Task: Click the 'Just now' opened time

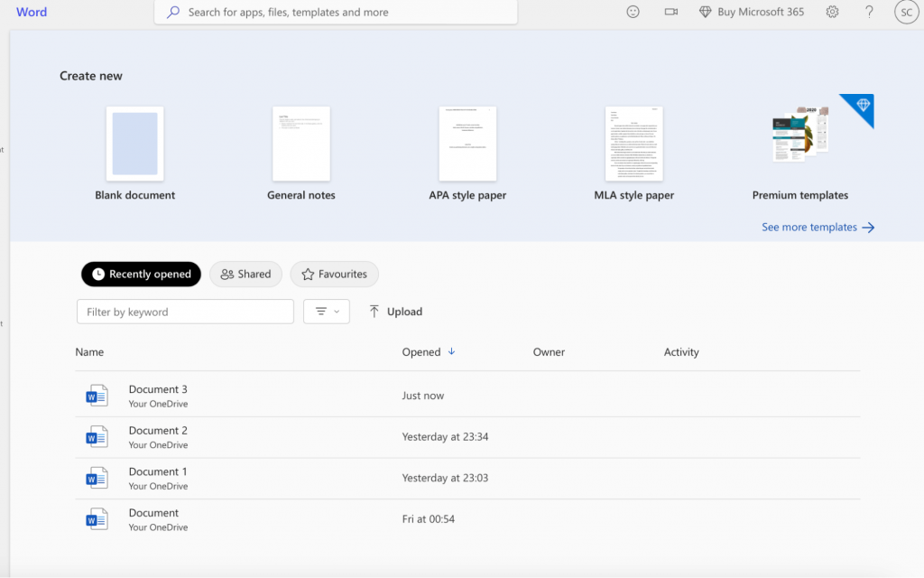Action: (423, 396)
